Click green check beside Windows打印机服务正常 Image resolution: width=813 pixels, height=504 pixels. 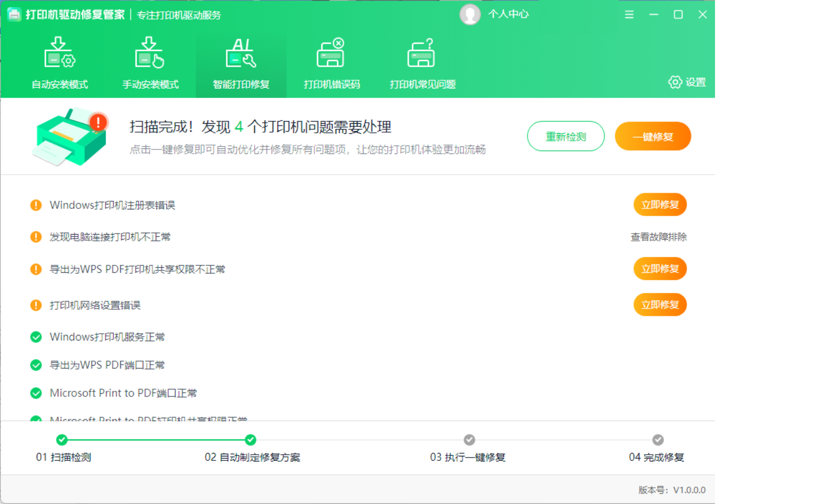point(36,337)
